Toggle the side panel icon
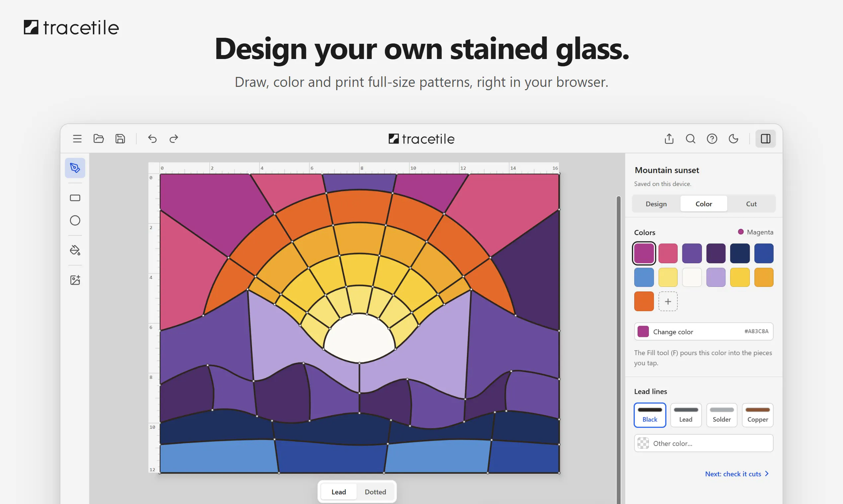The image size is (843, 504). [x=765, y=139]
